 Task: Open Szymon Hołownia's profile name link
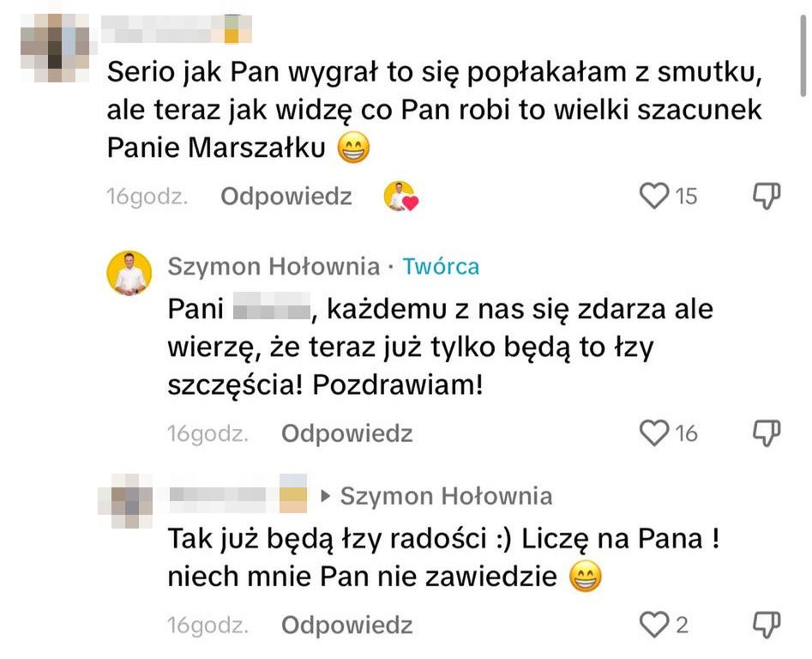click(x=274, y=266)
